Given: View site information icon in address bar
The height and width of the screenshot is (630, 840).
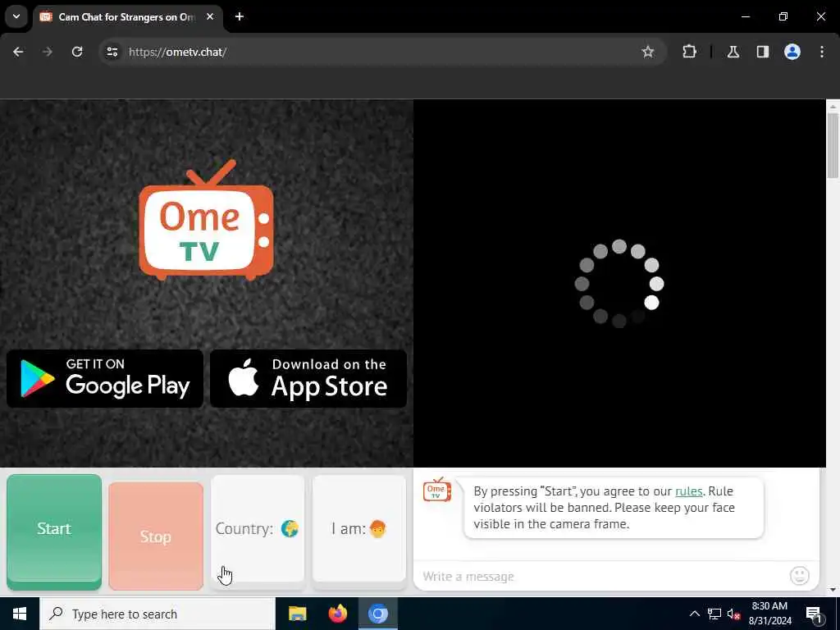Looking at the screenshot, I should pyautogui.click(x=112, y=52).
